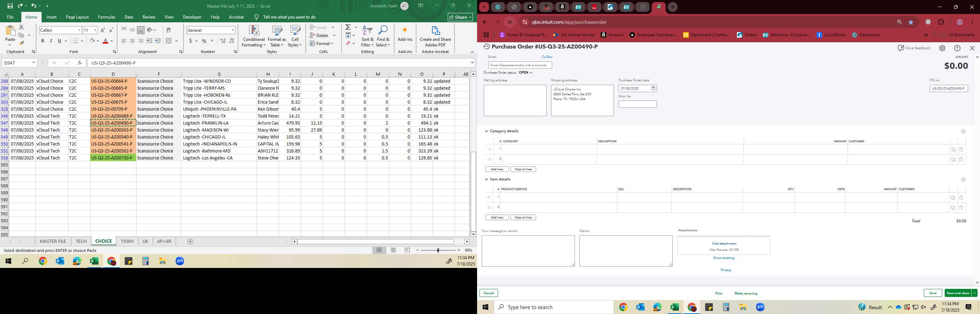Apply the fill color bucket icon
The width and height of the screenshot is (980, 314).
(x=92, y=41)
